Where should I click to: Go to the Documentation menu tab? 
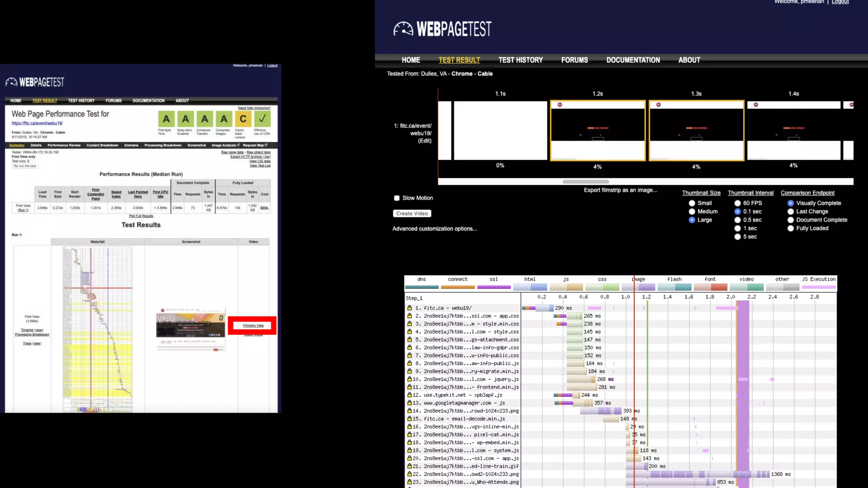tap(633, 60)
